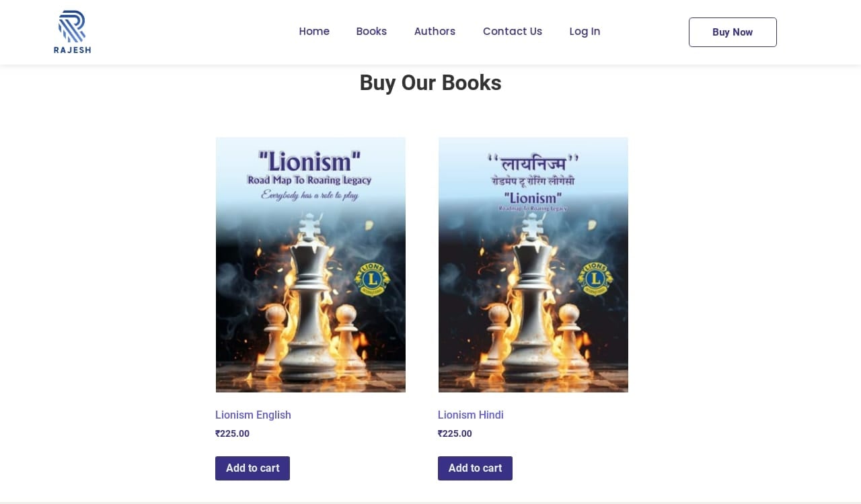
Task: Click the Log In link
Action: pyautogui.click(x=585, y=32)
